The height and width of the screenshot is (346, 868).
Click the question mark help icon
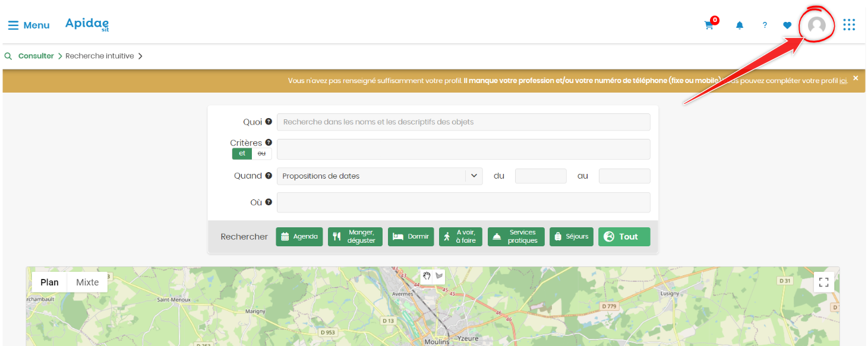click(765, 26)
